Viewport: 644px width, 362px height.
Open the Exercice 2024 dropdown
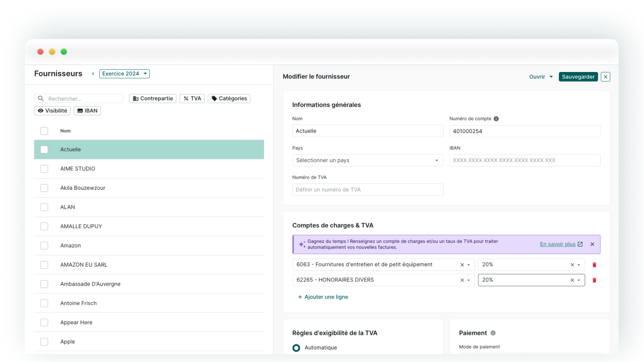tap(124, 74)
